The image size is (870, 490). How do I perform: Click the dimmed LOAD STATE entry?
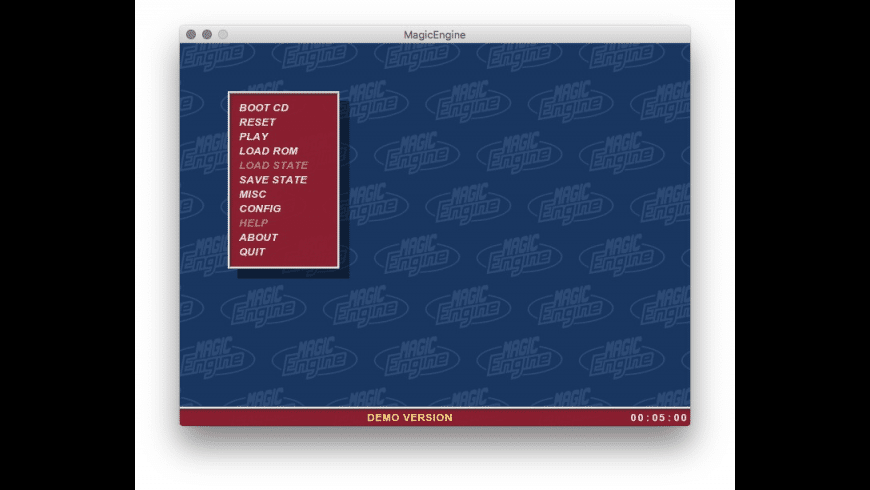(274, 165)
